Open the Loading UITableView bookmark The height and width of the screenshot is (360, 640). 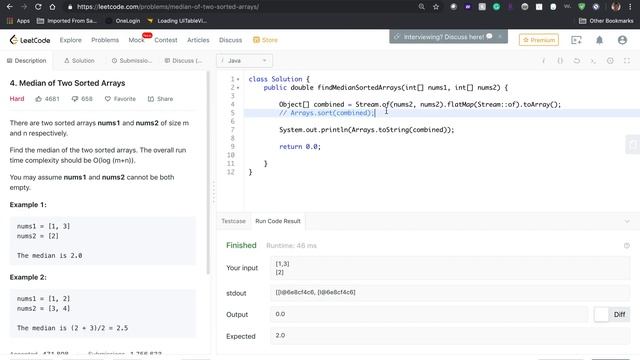(177, 20)
